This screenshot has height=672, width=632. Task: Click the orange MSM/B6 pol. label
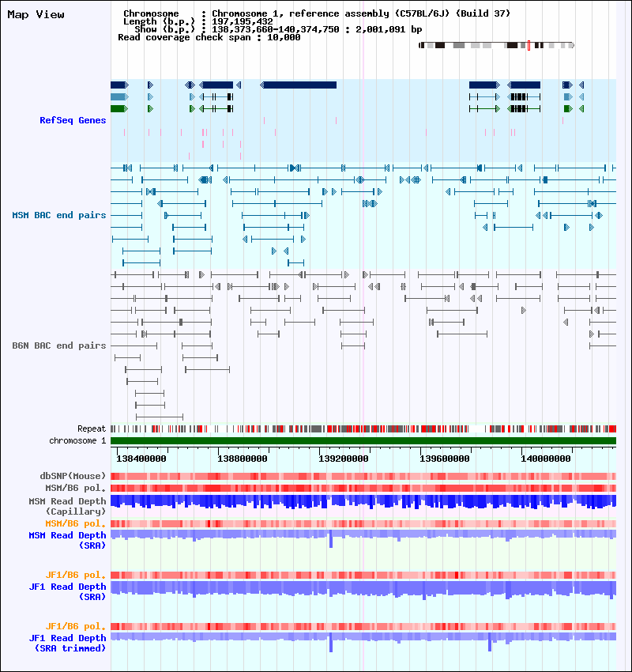pyautogui.click(x=76, y=523)
